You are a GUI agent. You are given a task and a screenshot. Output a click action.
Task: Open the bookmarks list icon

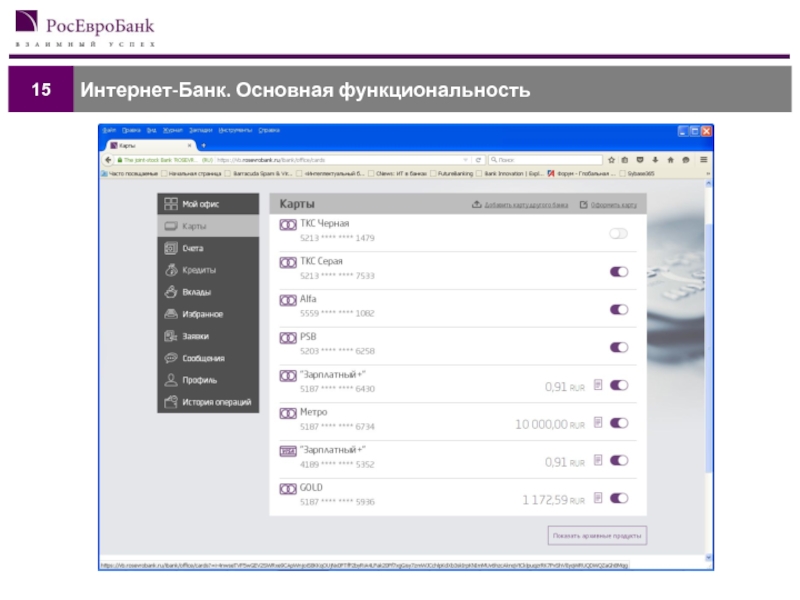pyautogui.click(x=624, y=160)
